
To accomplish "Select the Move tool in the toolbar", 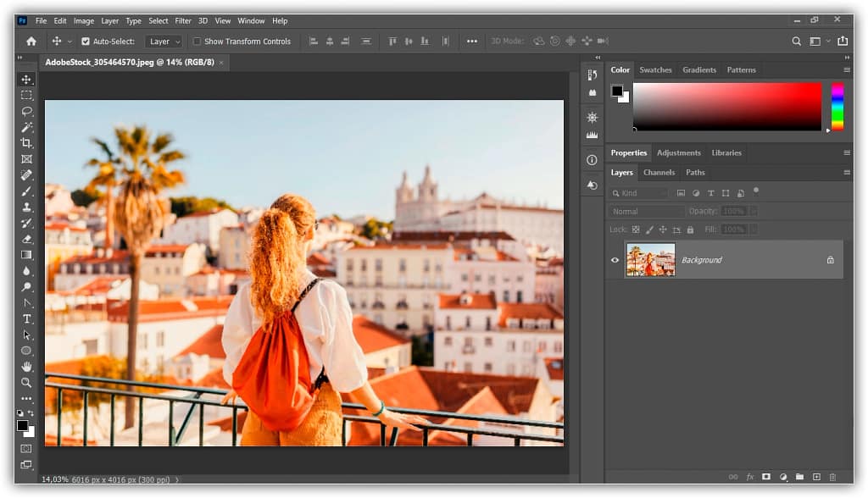I will point(26,80).
